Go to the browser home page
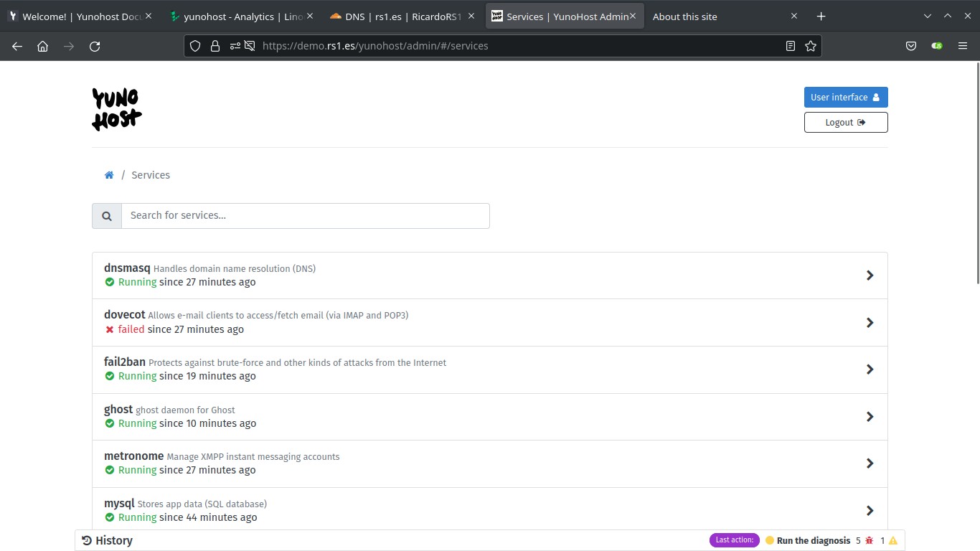The height and width of the screenshot is (551, 980). [43, 46]
